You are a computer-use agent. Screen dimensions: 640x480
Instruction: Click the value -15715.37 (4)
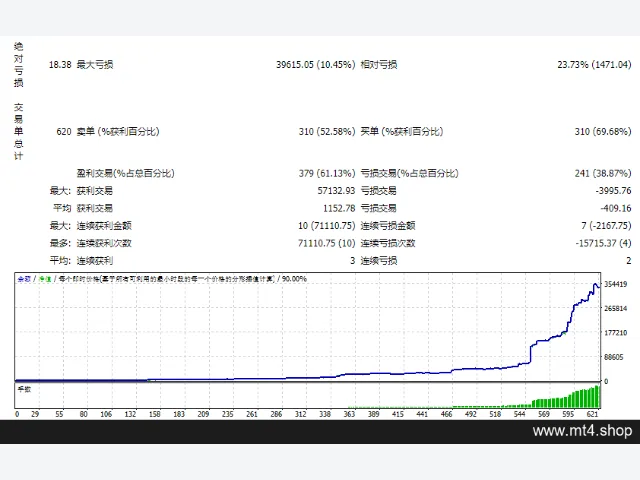point(603,243)
